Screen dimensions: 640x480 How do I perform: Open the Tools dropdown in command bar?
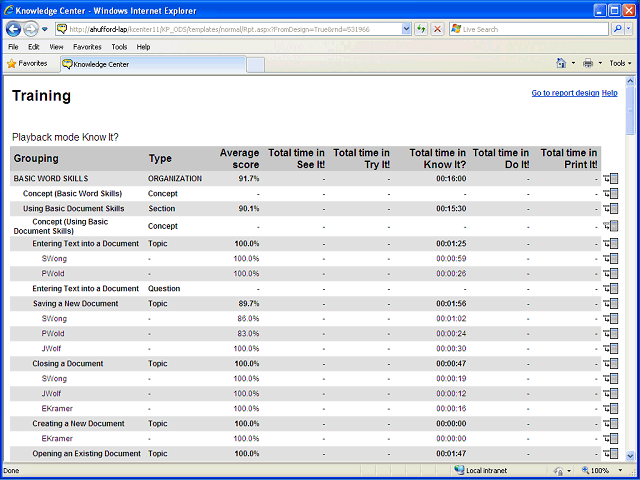[x=620, y=63]
